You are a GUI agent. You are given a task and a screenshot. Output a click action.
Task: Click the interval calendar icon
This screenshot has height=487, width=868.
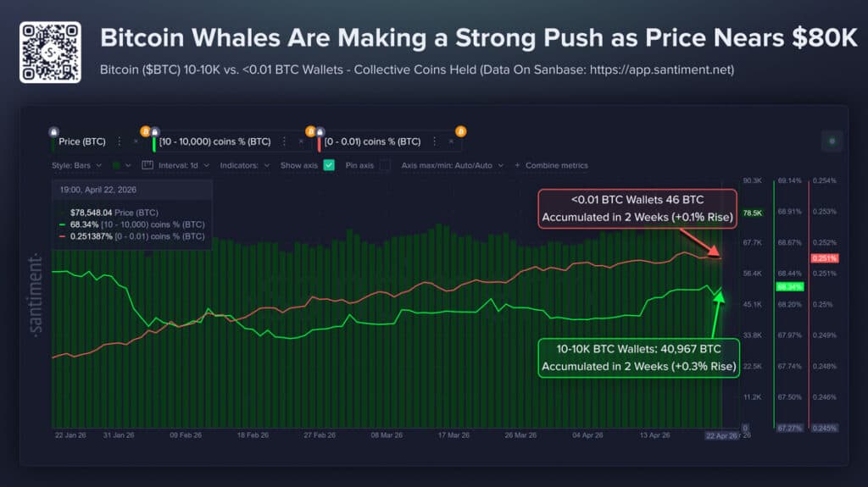(146, 165)
